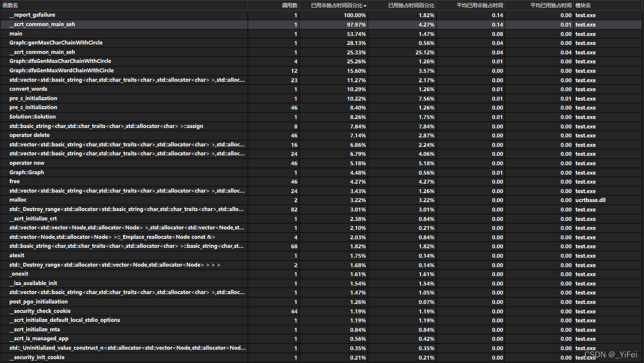
Task: Sort by 函数名 column header
Action: [124, 5]
